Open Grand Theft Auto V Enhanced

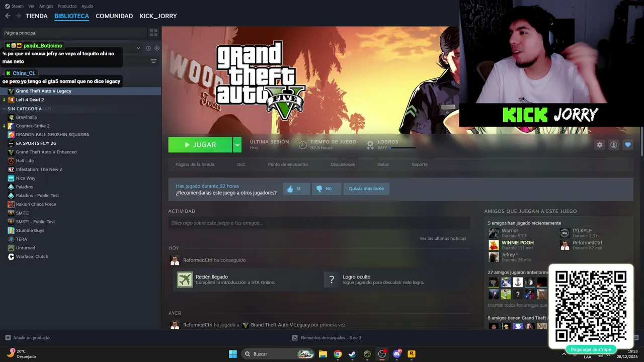pos(46,152)
